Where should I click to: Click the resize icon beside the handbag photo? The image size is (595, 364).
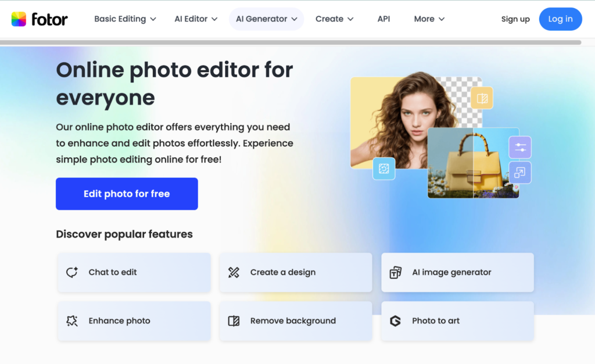(x=519, y=172)
